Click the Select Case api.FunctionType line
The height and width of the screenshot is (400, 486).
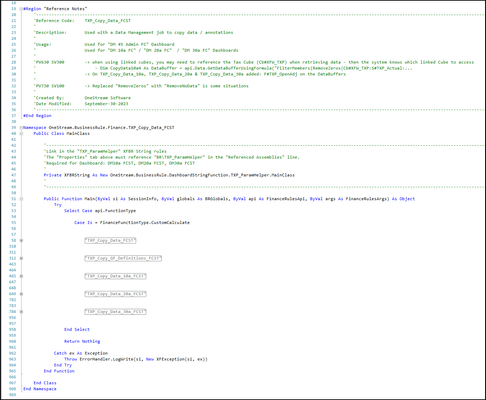click(x=100, y=211)
